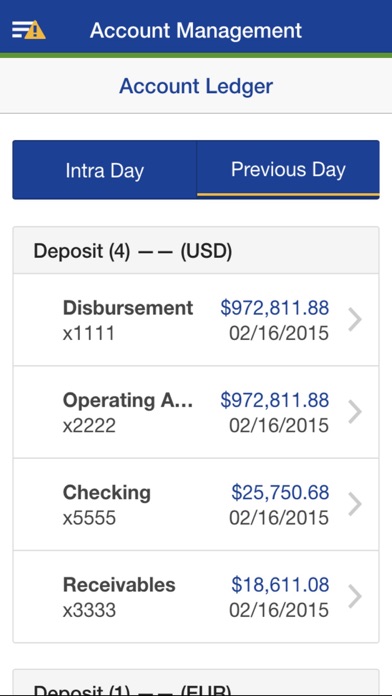Screen dimensions: 392x696
Task: Select the Receivables account name
Action: click(119, 585)
